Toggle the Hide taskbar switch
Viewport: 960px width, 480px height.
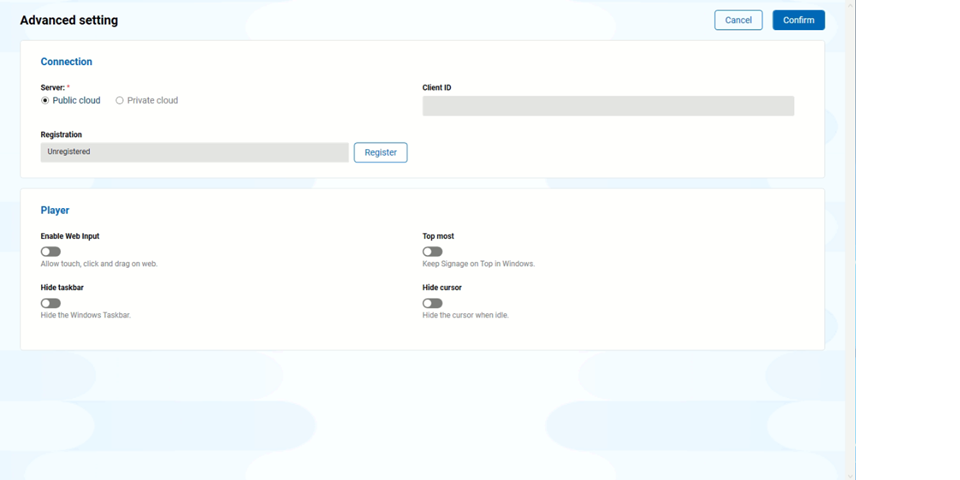[x=51, y=303]
